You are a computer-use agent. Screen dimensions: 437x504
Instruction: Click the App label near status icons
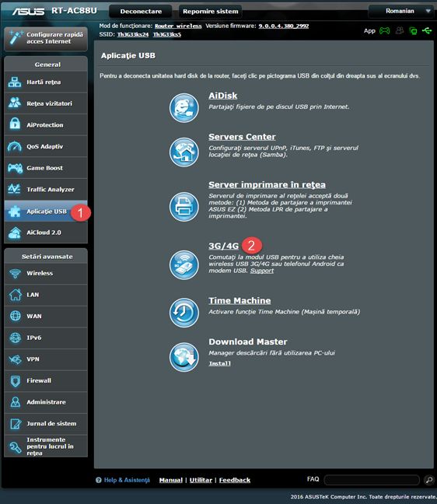369,31
